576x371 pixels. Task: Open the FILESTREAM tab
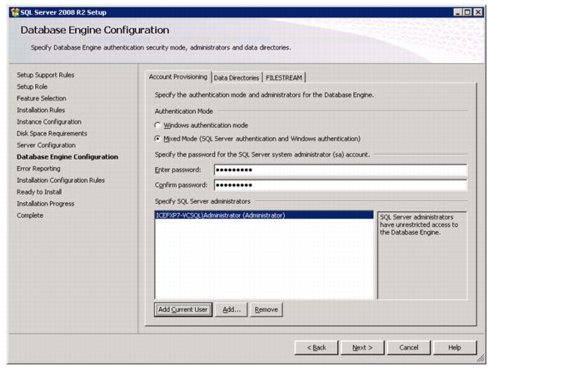(x=284, y=78)
